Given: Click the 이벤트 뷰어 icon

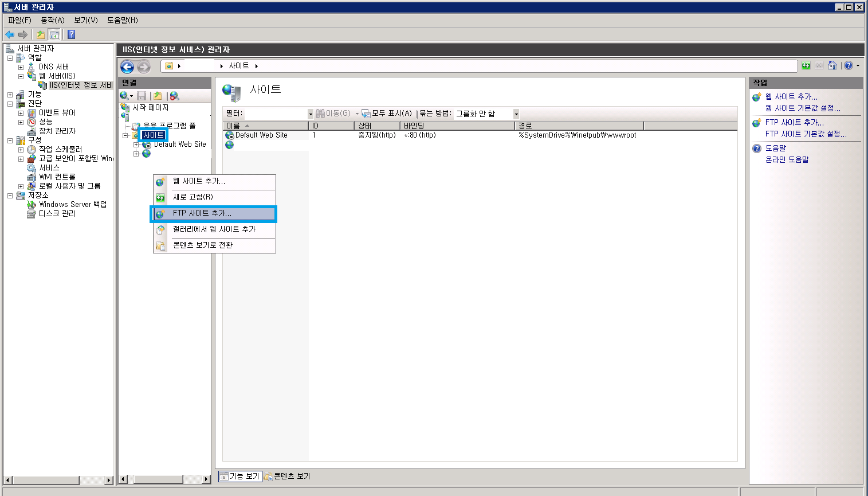Looking at the screenshot, I should pyautogui.click(x=32, y=113).
